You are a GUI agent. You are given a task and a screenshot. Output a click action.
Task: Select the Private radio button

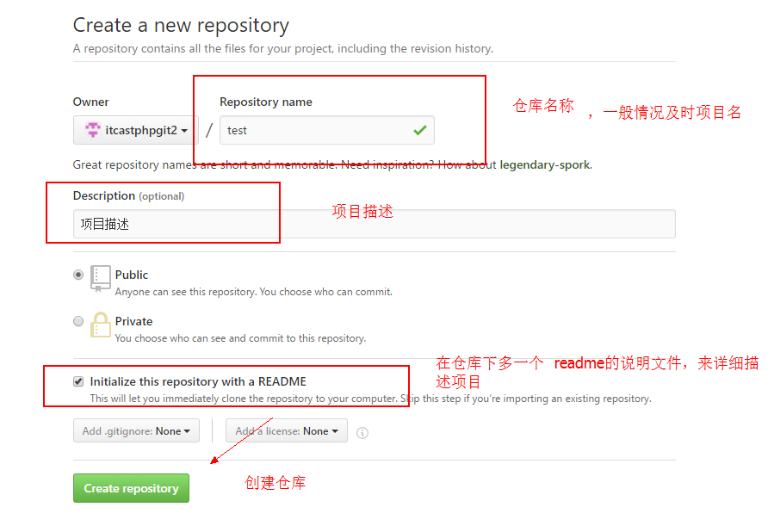point(78,321)
